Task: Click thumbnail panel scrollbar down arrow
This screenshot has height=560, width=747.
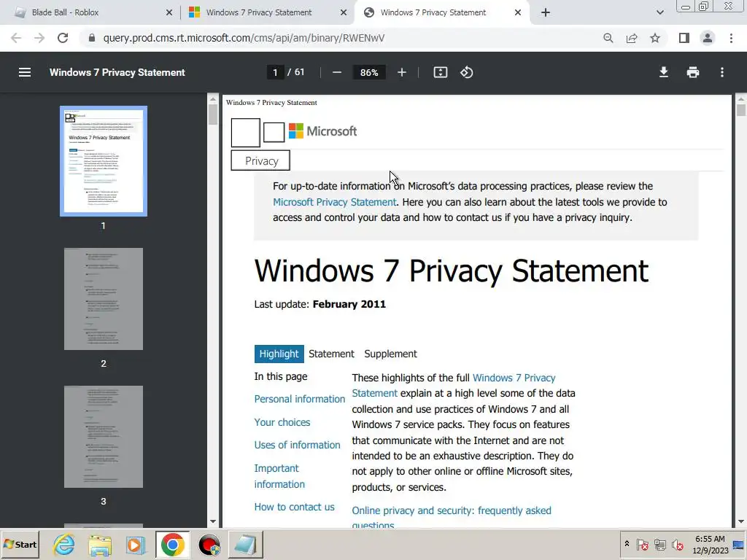Action: [x=213, y=522]
